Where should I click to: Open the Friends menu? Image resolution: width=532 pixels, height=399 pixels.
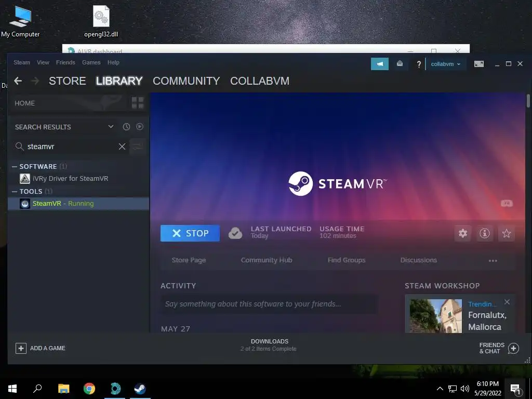click(x=65, y=62)
